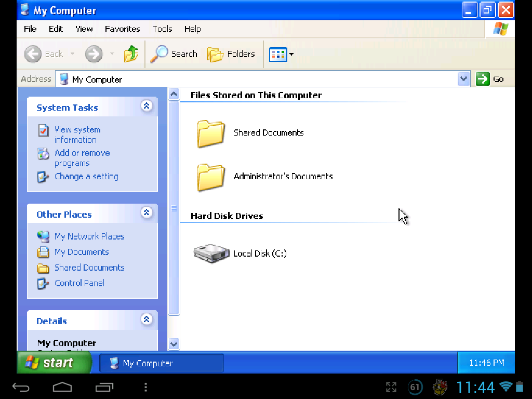Click the View system information link
Image resolution: width=532 pixels, height=399 pixels.
pyautogui.click(x=77, y=135)
